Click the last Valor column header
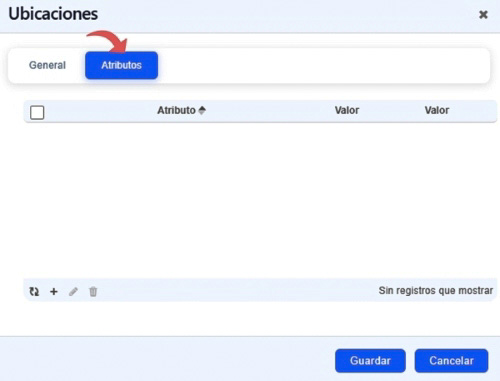Image resolution: width=500 pixels, height=381 pixels. click(437, 110)
